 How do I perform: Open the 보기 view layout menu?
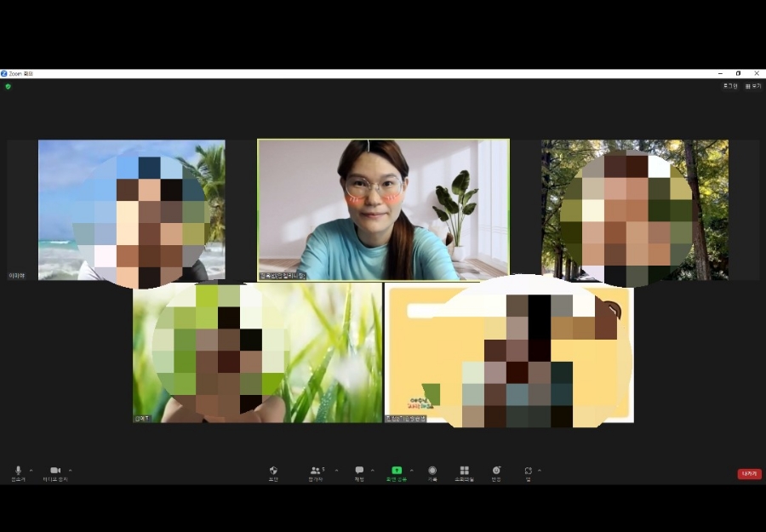tap(753, 87)
